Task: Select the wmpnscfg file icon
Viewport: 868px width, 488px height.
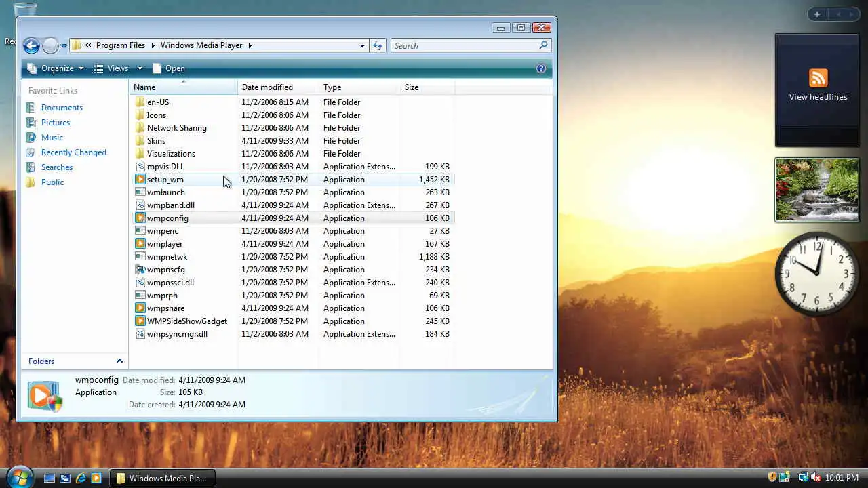Action: [x=140, y=270]
